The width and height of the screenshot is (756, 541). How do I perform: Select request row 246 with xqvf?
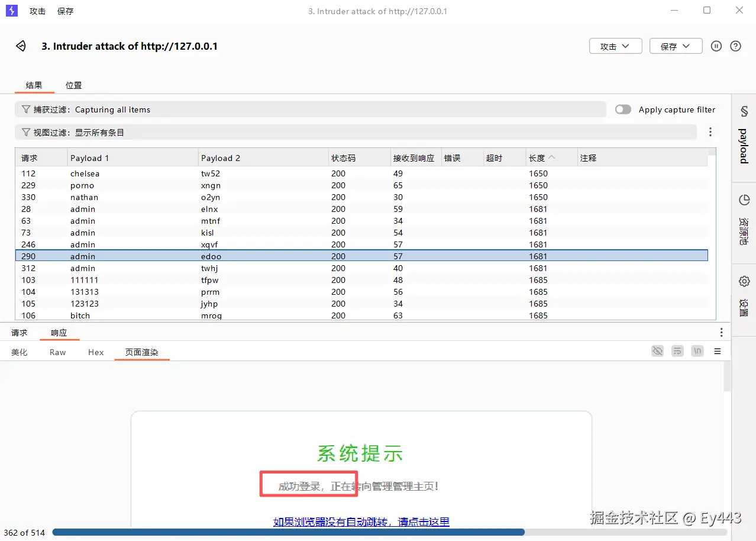click(361, 244)
